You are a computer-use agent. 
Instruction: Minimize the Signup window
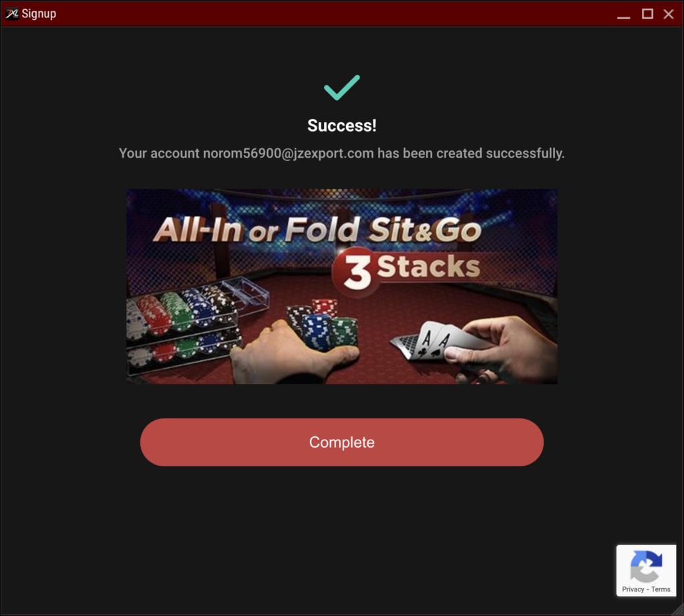tap(623, 14)
